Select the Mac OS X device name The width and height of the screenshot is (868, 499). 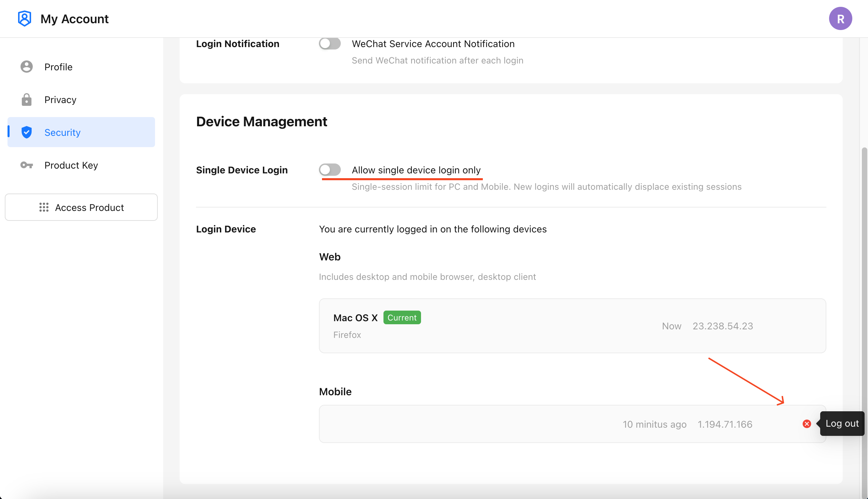tap(355, 318)
